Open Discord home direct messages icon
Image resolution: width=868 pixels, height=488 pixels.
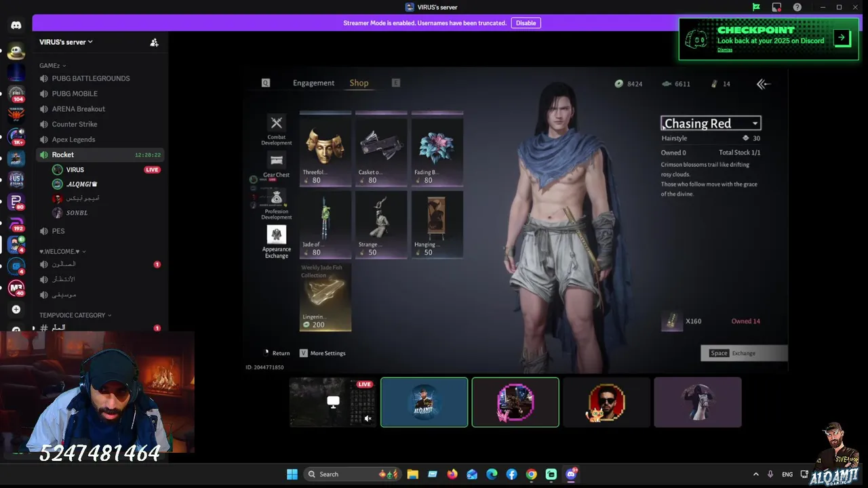point(16,25)
